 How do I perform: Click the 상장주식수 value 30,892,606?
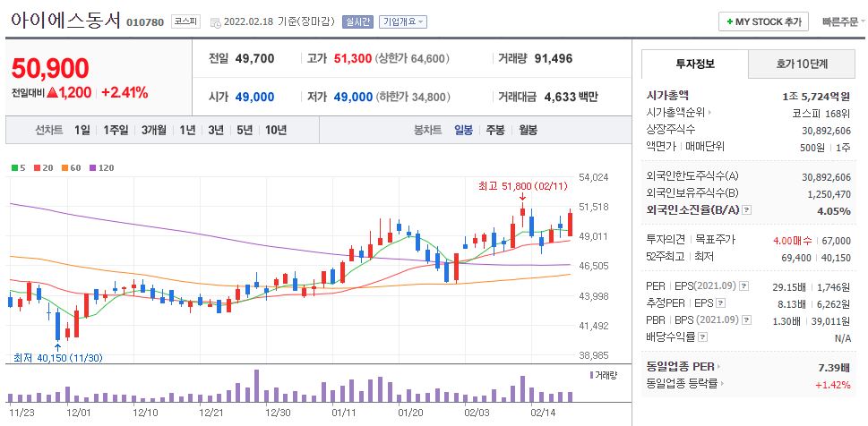(827, 130)
